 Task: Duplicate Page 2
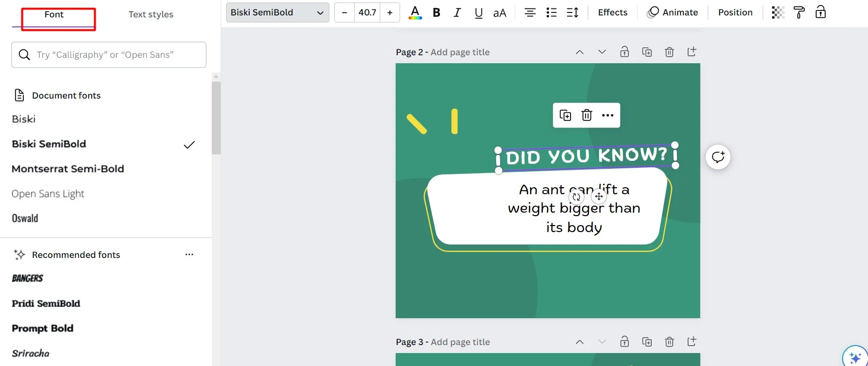point(647,52)
